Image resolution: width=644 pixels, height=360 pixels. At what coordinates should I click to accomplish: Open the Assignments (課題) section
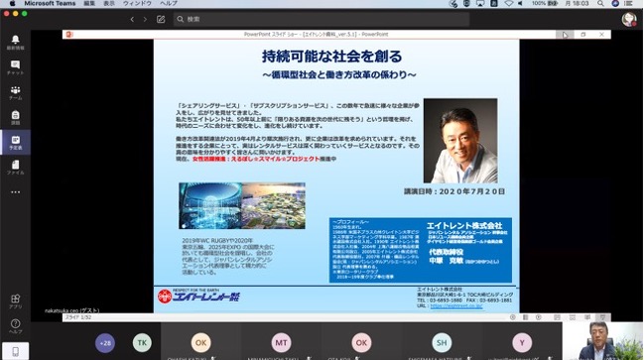[x=15, y=117]
